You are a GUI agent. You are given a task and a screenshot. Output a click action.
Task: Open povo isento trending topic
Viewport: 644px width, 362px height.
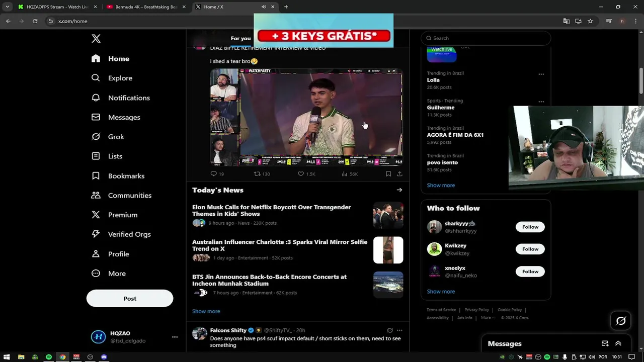[x=442, y=163]
